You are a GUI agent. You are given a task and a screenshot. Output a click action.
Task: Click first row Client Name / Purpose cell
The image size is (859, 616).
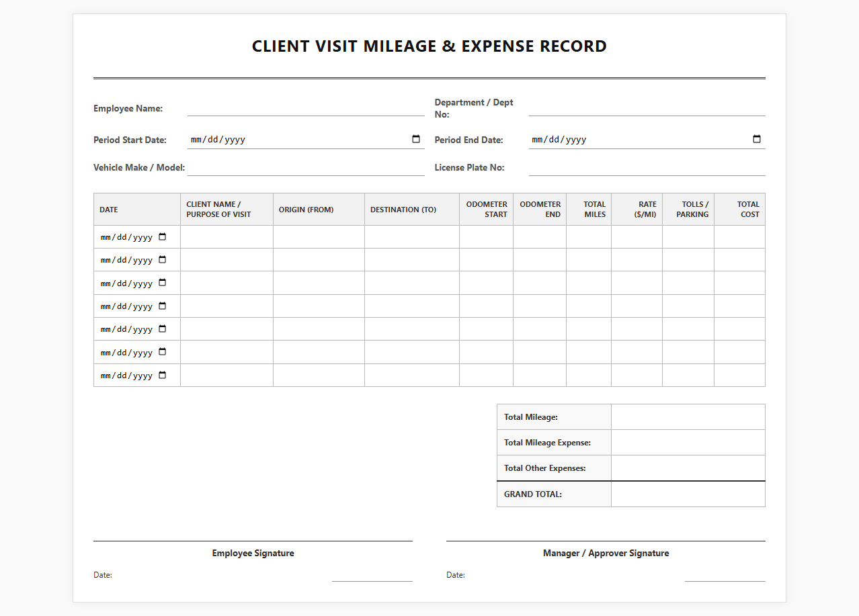pos(227,237)
